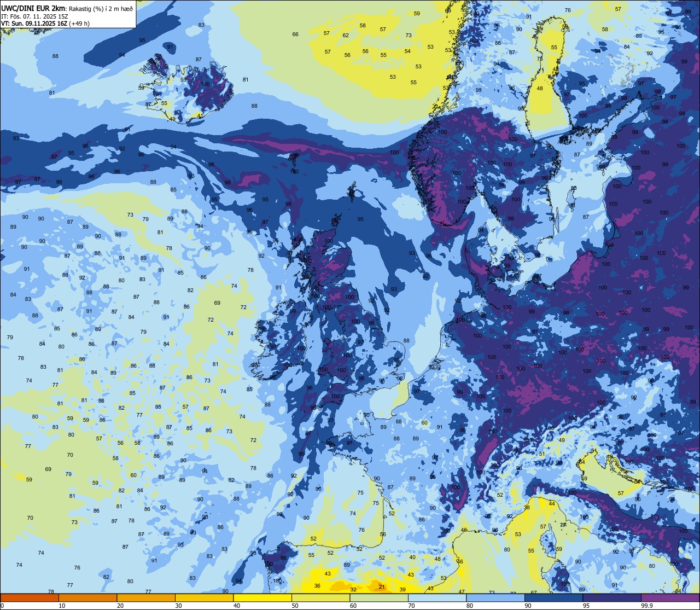Click the 60–70% pale green legend swatch
Image resolution: width=700 pixels, height=610 pixels.
point(379,597)
